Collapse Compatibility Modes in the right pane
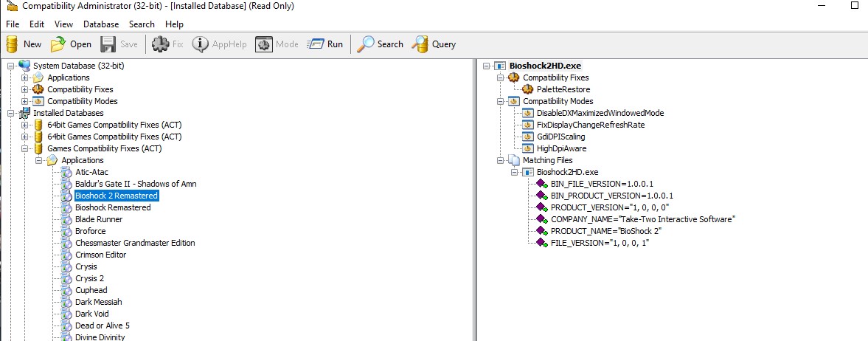The image size is (868, 341). click(x=501, y=101)
